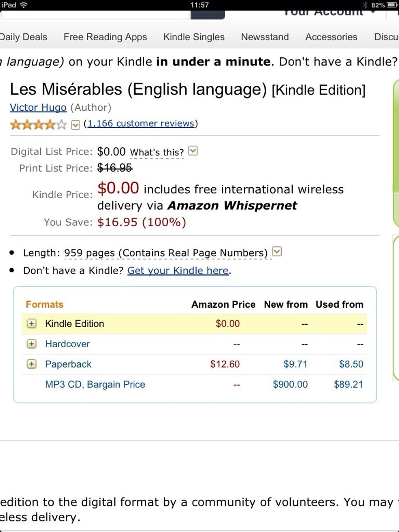Image resolution: width=399 pixels, height=532 pixels.
Task: Open the What's this dropdown arrow
Action: (x=193, y=151)
